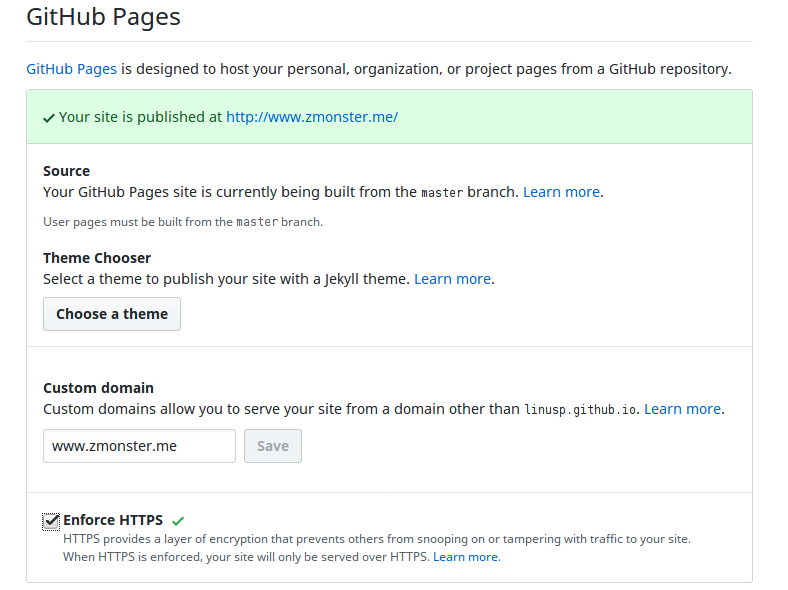Click the green checkmark next to Enforce HTTPS
Screen dimensions: 788x590
click(178, 521)
